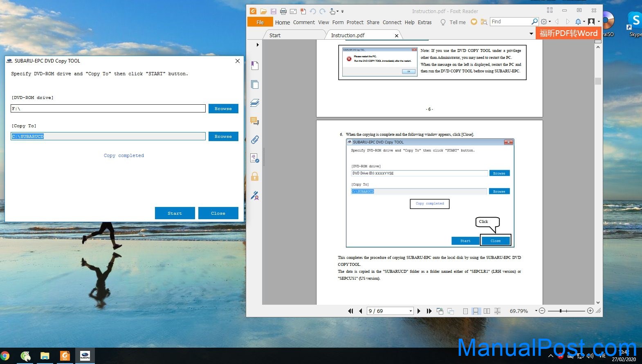Open the Find settings gear dropdown
Screen dimensions: 642x364
[x=546, y=22]
